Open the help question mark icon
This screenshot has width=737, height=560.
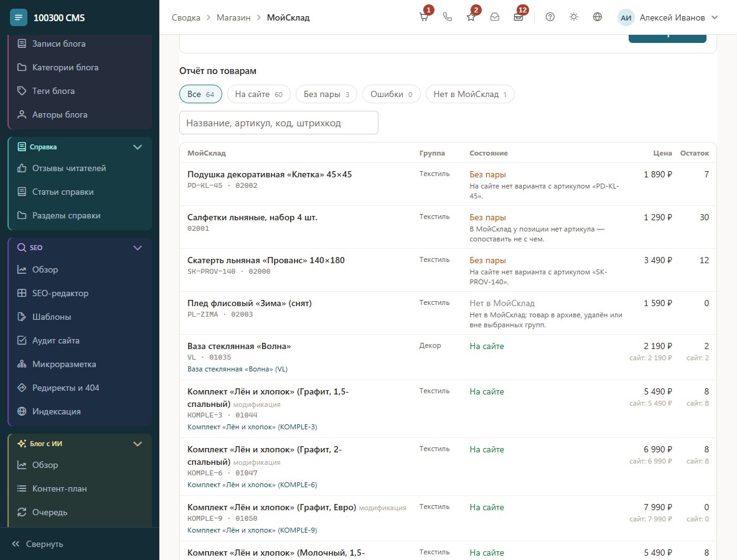pos(550,17)
